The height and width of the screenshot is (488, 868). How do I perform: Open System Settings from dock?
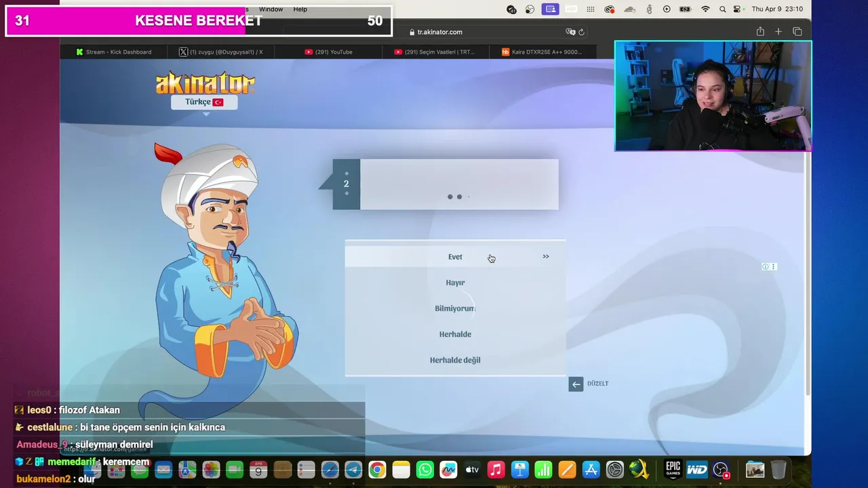pos(614,469)
